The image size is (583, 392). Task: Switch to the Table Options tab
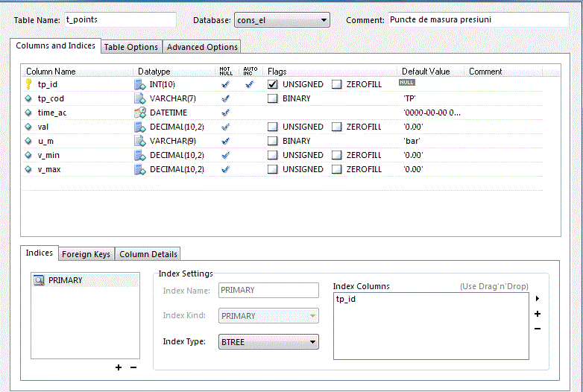click(x=131, y=47)
